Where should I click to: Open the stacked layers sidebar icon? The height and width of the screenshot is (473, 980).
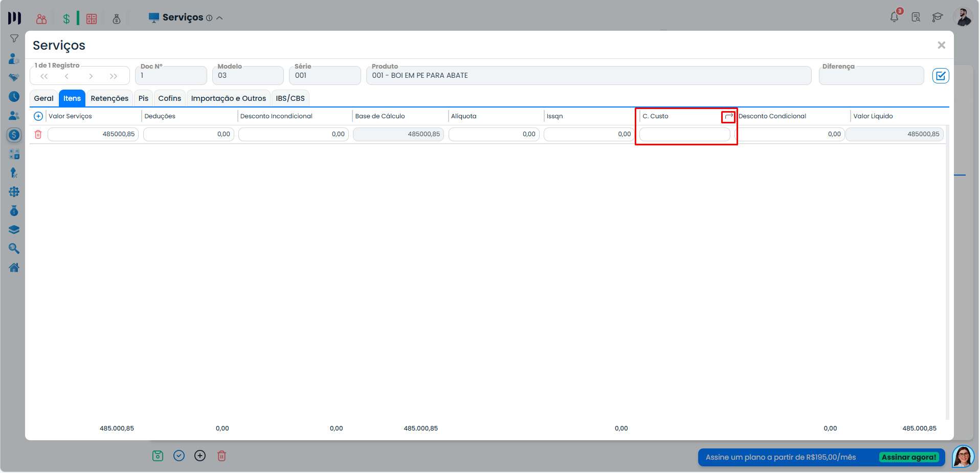pyautogui.click(x=14, y=230)
